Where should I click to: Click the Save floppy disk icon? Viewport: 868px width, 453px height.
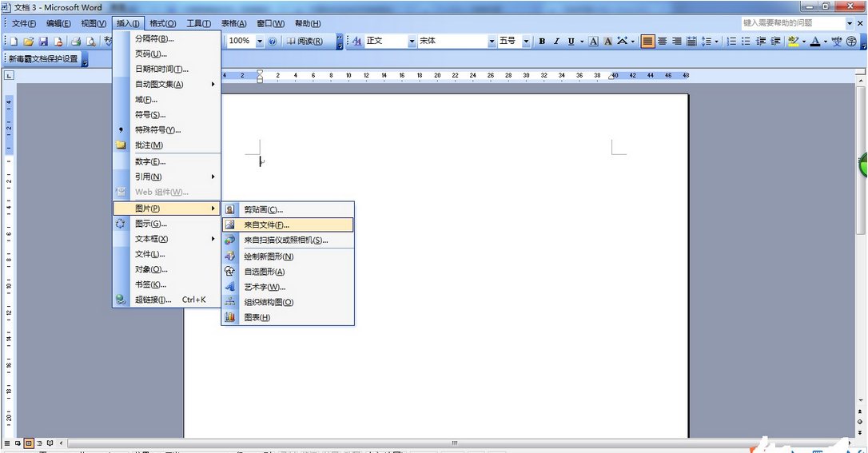tap(43, 42)
